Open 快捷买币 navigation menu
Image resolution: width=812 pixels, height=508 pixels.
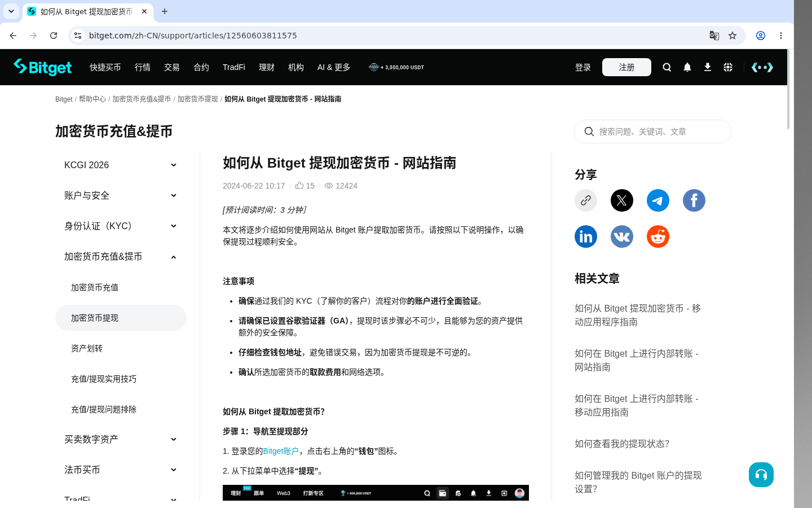coord(105,67)
